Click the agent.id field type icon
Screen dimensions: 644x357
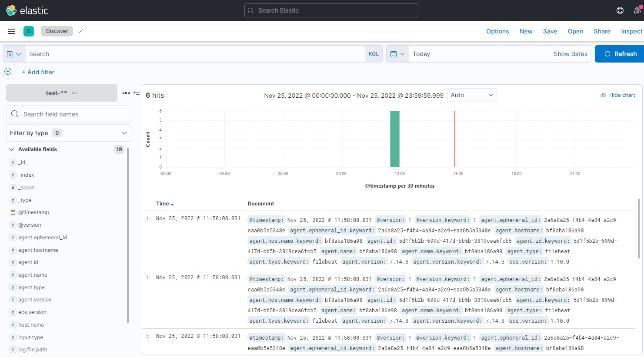point(13,262)
